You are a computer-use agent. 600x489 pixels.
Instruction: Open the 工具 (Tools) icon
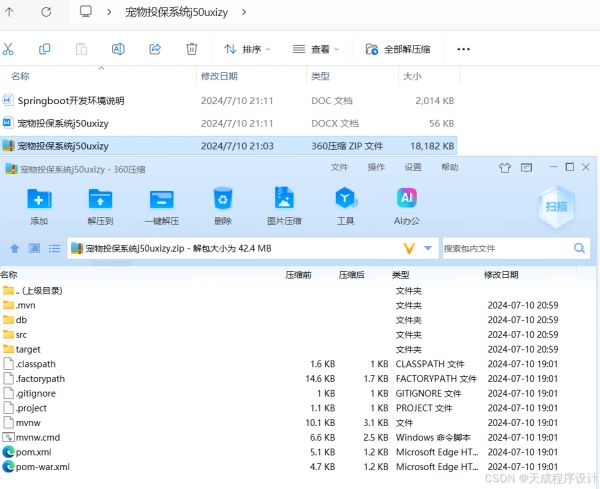tap(345, 200)
